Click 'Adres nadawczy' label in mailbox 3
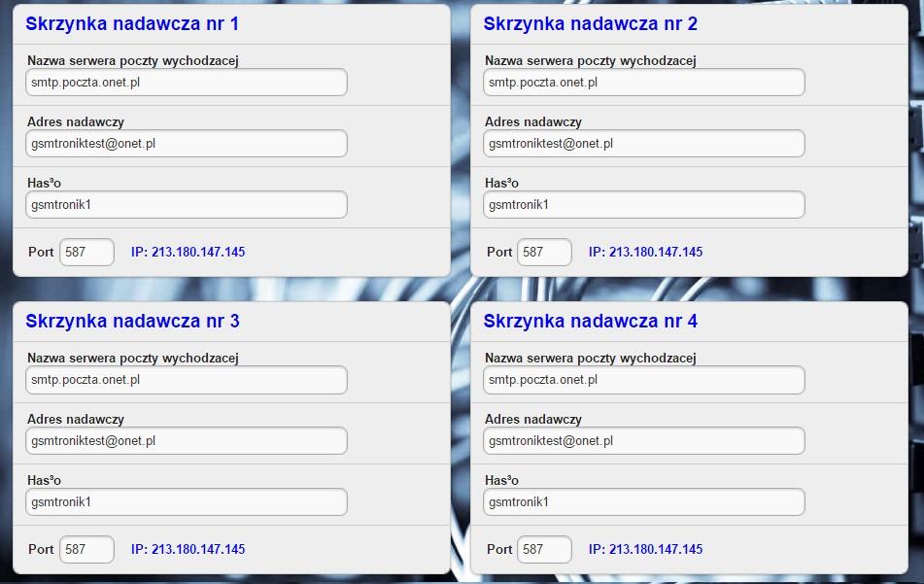Screen dimensions: 924x584 (x=76, y=420)
